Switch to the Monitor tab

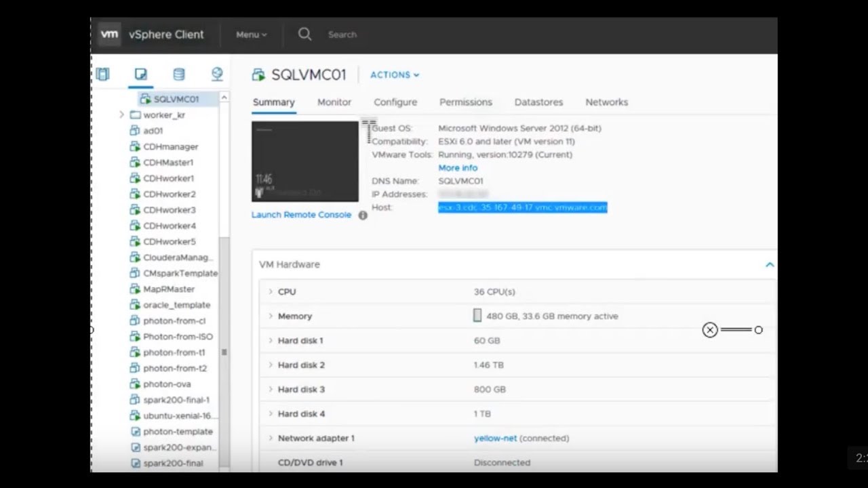[x=334, y=102]
